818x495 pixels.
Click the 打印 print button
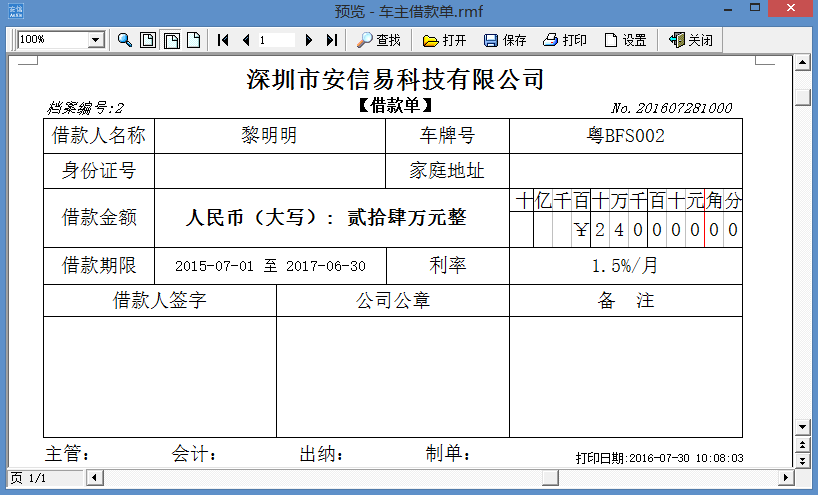pos(565,40)
